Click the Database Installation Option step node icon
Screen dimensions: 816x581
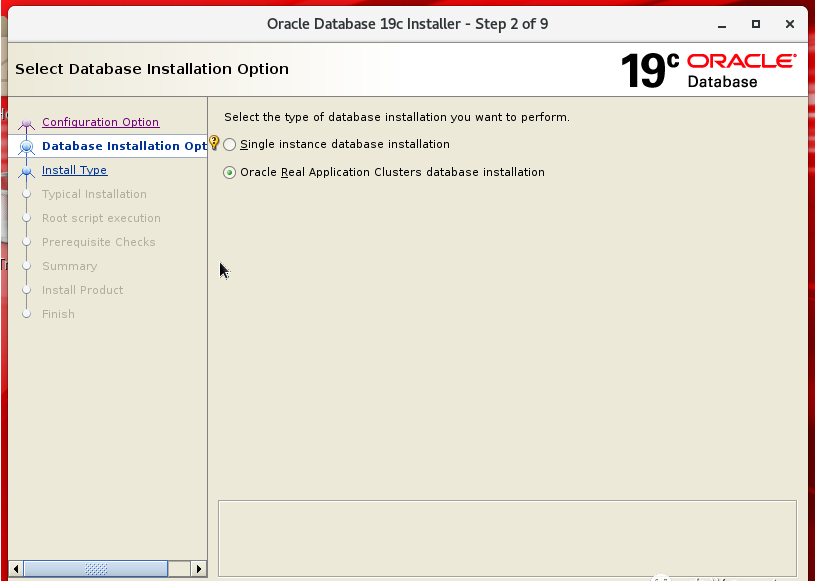(x=27, y=147)
